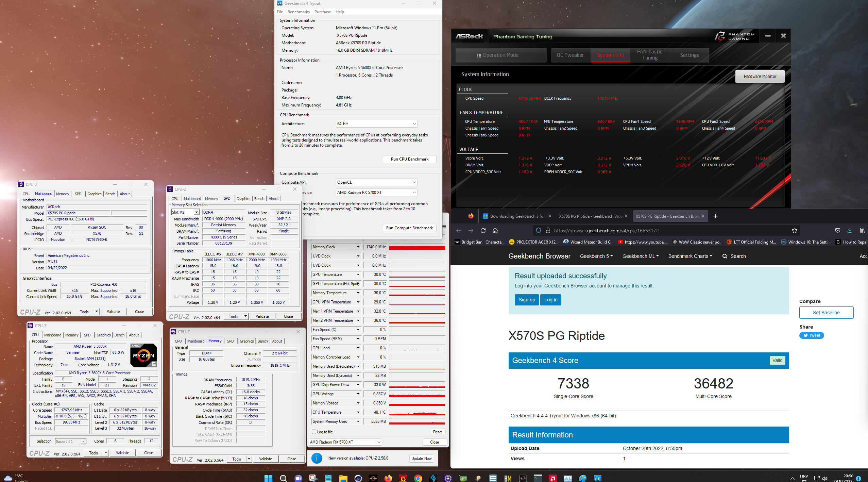The image size is (868, 482).
Task: Go back with the Firefox back arrow
Action: point(458,231)
